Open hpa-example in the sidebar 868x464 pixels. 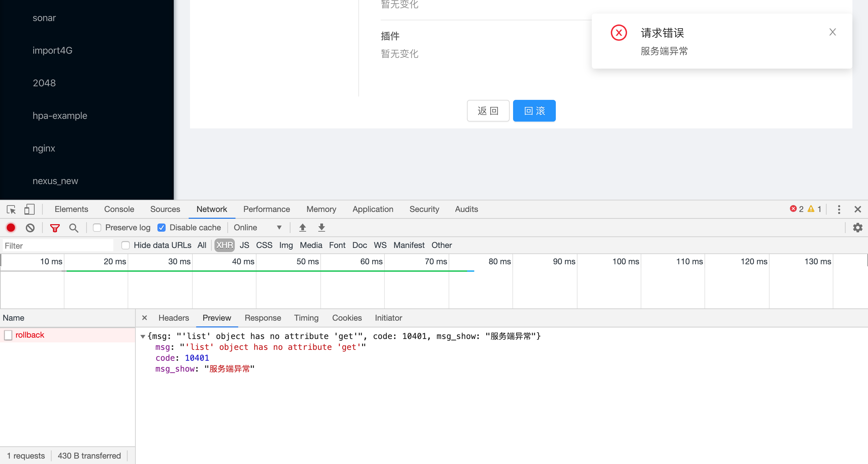click(x=60, y=116)
